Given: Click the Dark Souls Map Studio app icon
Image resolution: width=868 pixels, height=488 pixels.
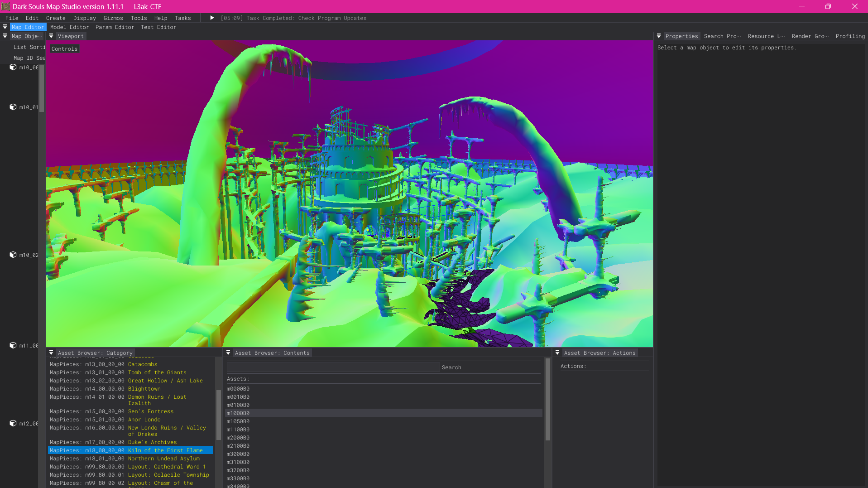Looking at the screenshot, I should [5, 6].
